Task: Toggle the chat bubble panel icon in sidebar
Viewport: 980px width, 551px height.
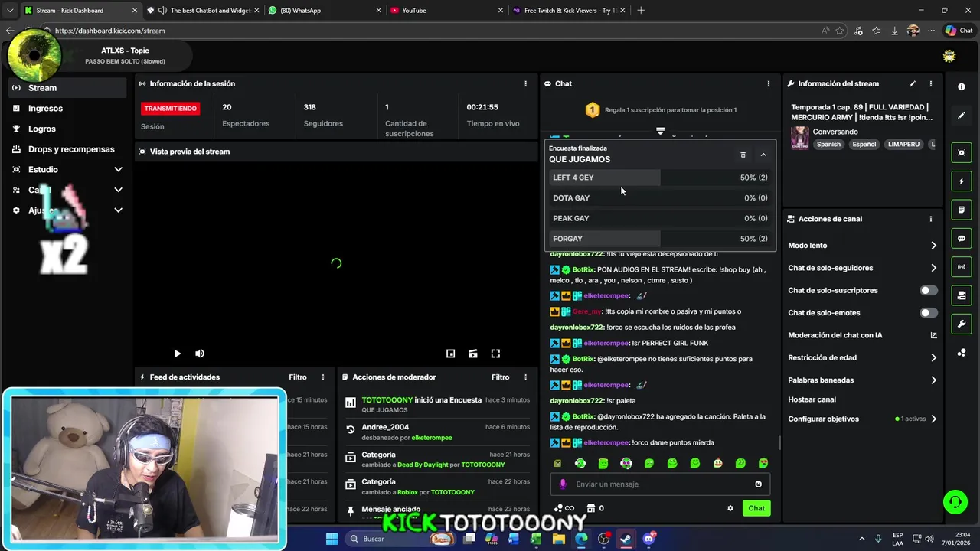Action: point(962,238)
